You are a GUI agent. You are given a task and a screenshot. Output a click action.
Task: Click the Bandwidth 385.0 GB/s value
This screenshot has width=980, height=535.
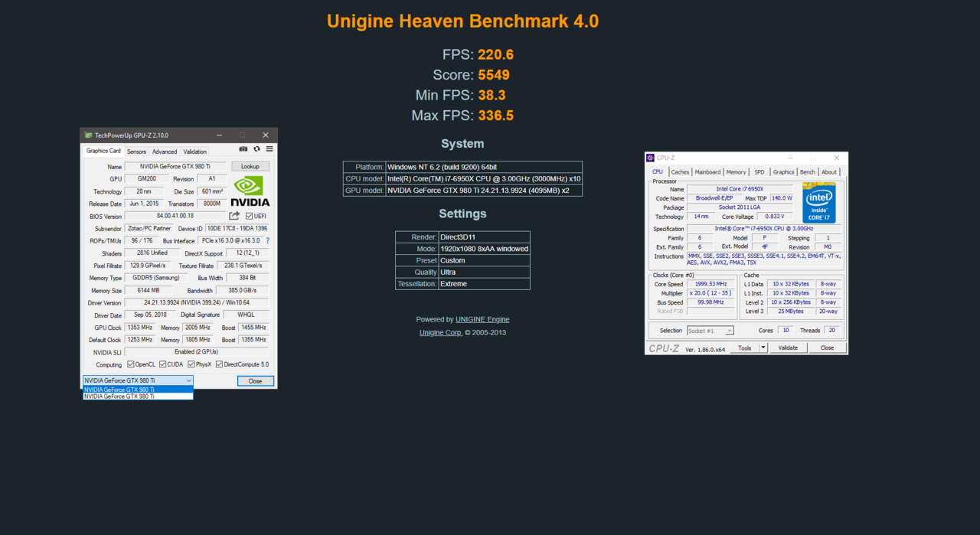[243, 291]
